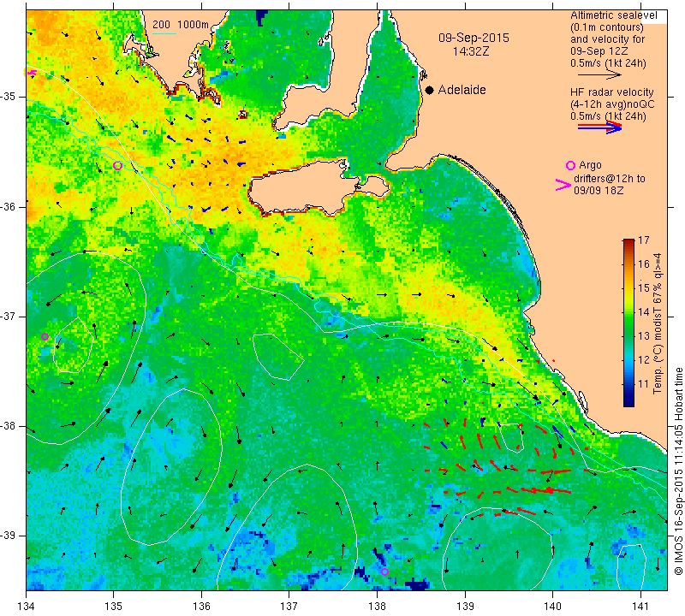Click the 'Altimetric sealevel' legend heading
685x616 pixels.
click(613, 15)
